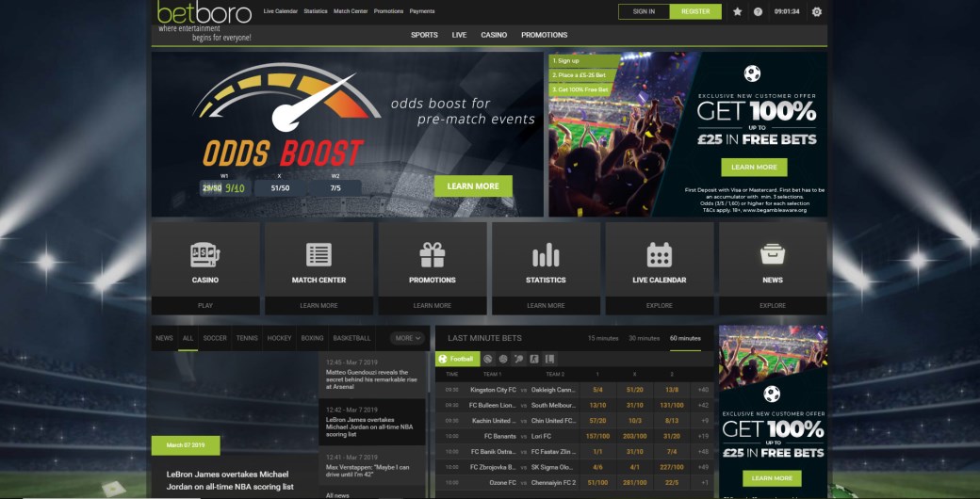The image size is (980, 499).
Task: Click the Match Center list icon
Action: pos(318,255)
